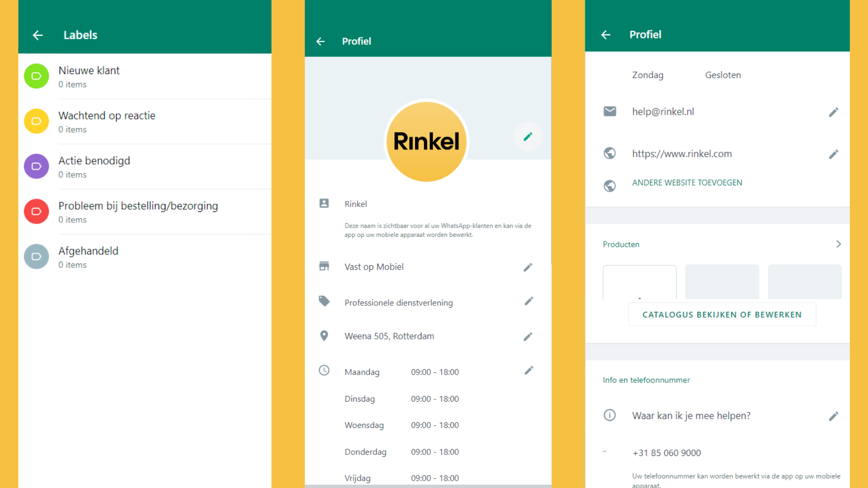This screenshot has height=488, width=868.
Task: Click the Weena 505, Rotterdam address text
Action: (389, 336)
